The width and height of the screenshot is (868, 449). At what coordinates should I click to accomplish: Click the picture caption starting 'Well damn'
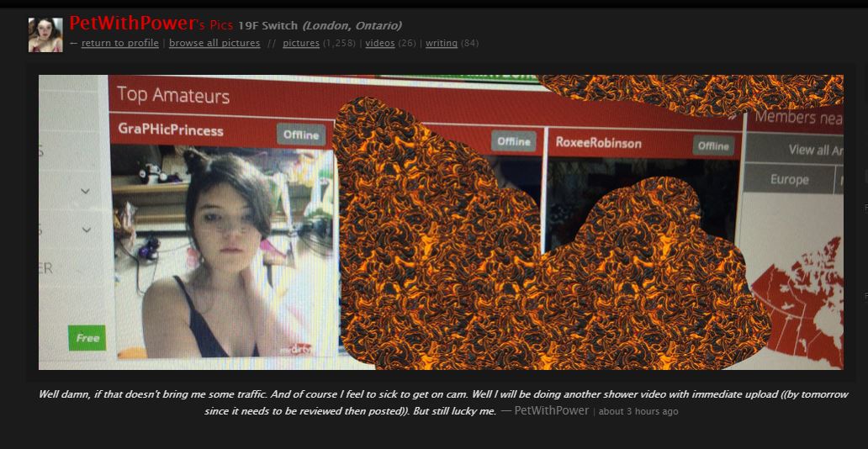[443, 403]
